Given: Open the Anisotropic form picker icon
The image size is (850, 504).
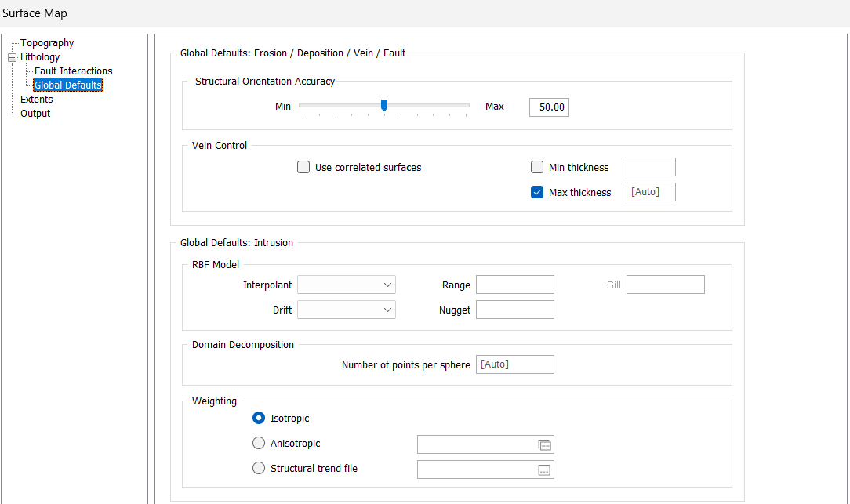Looking at the screenshot, I should [545, 445].
